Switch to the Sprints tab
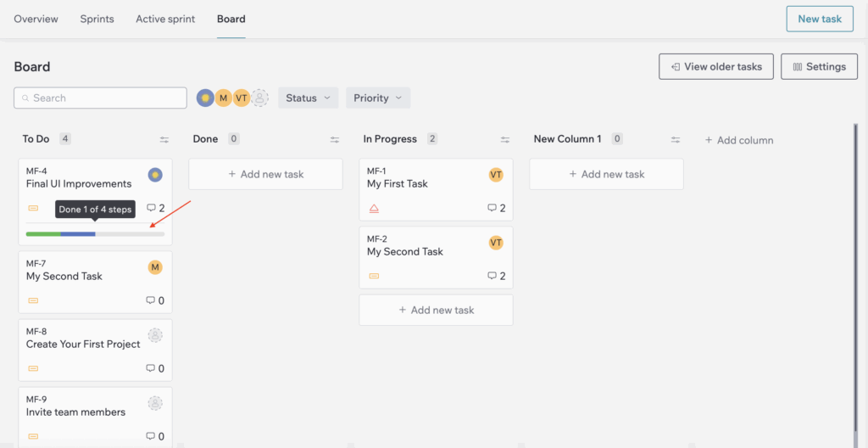This screenshot has width=868, height=448. [97, 19]
